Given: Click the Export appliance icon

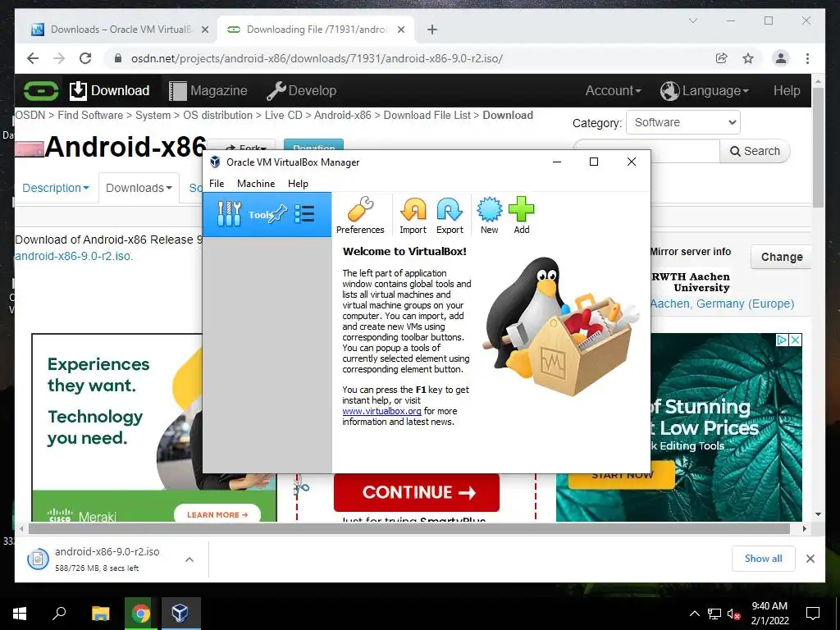Looking at the screenshot, I should 450,216.
